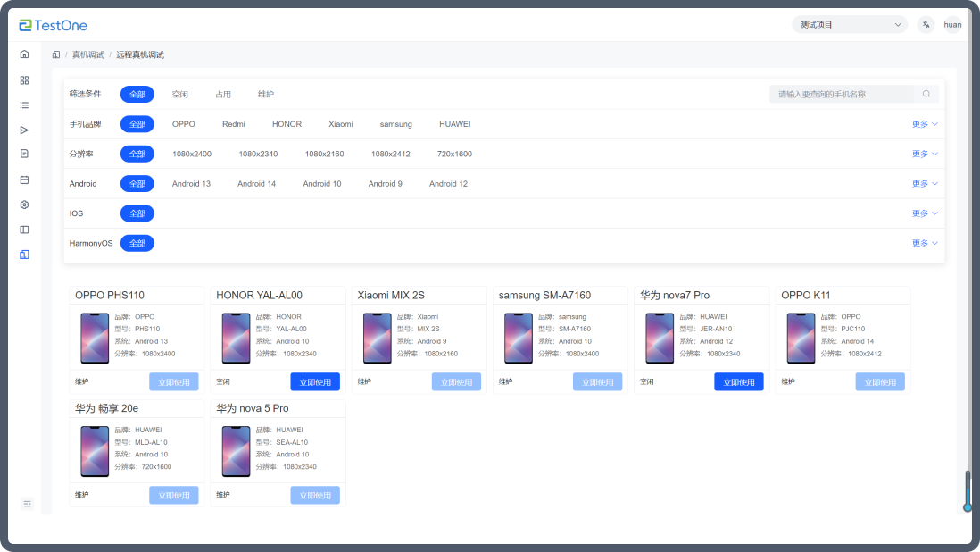Screen dimensions: 980x552
Task: Select 全部 in the 筛选条件 row
Action: (137, 95)
